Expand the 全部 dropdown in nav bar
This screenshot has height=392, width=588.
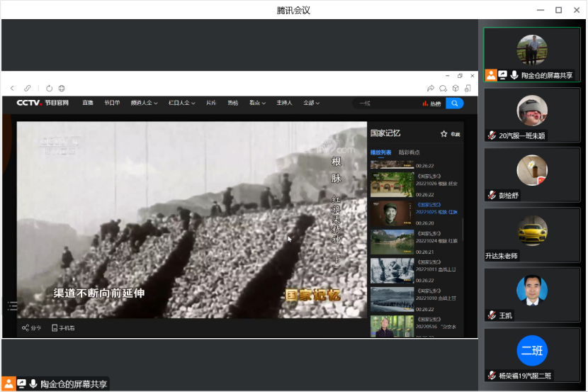coord(311,103)
